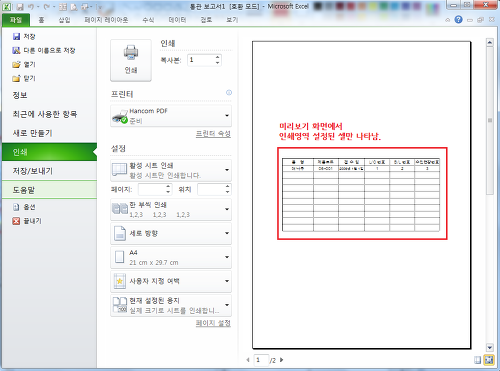Minimize the workbook window below the title bar
The height and width of the screenshot is (371, 500).
tap(470, 20)
